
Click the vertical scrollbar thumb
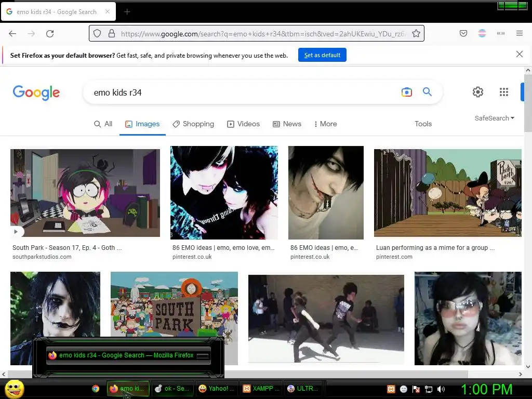[528, 103]
